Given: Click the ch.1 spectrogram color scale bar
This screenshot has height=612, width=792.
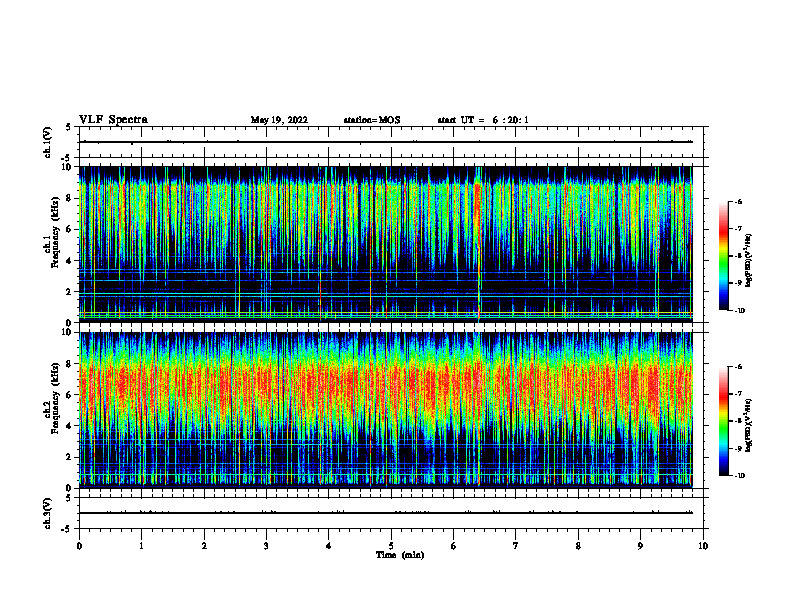Looking at the screenshot, I should 724,256.
